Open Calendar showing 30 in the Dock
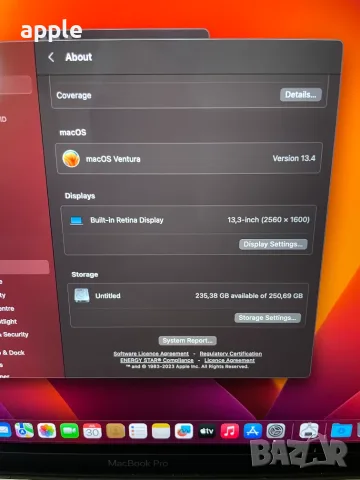Image resolution: width=360 pixels, height=480 pixels. click(92, 431)
